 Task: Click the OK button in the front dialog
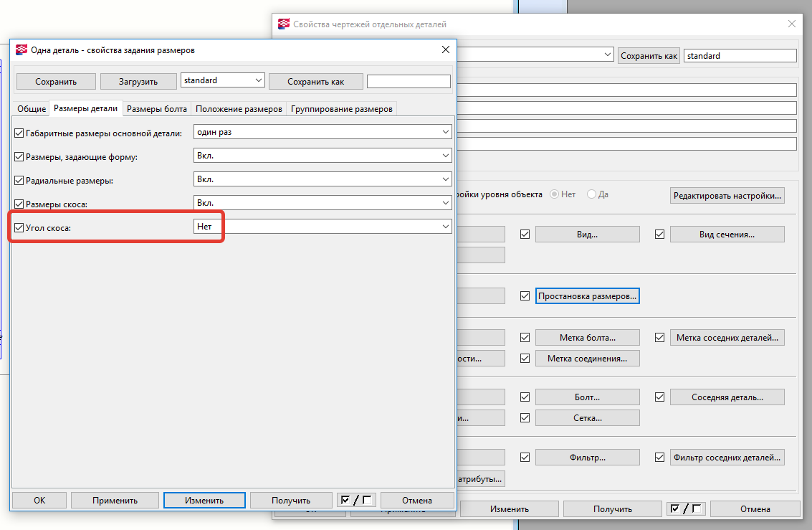[39, 500]
